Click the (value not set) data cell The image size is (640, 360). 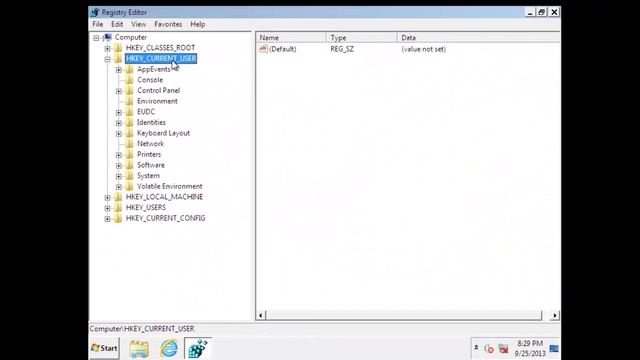424,49
